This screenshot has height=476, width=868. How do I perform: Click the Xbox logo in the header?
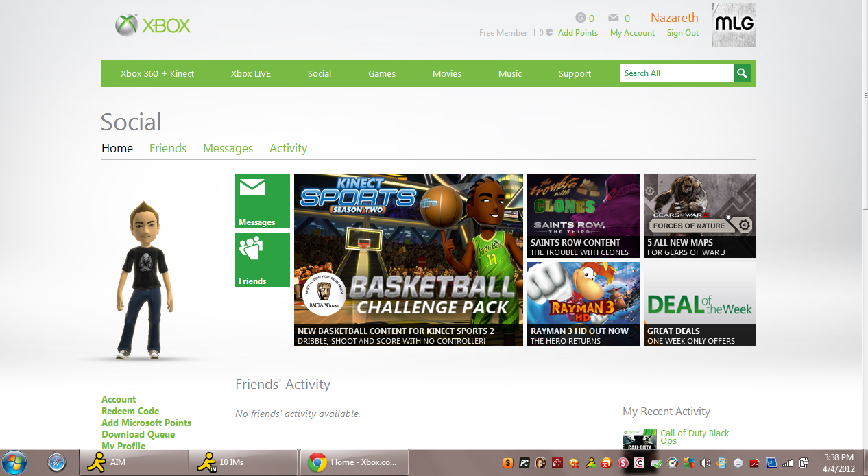(x=153, y=25)
